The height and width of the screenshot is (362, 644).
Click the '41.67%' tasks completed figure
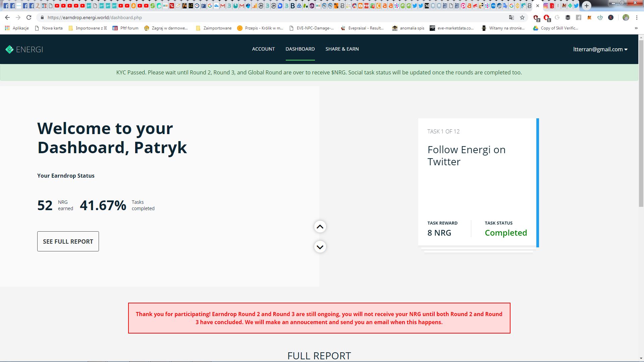click(x=103, y=205)
